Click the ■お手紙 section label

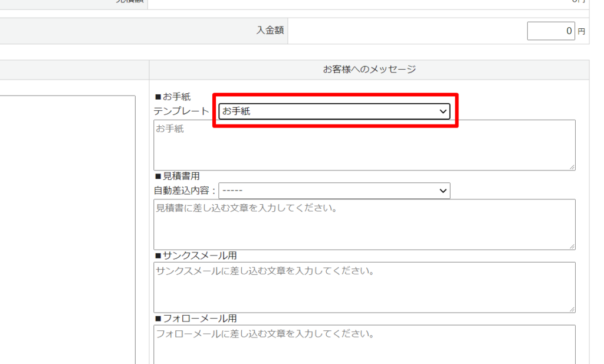(173, 97)
